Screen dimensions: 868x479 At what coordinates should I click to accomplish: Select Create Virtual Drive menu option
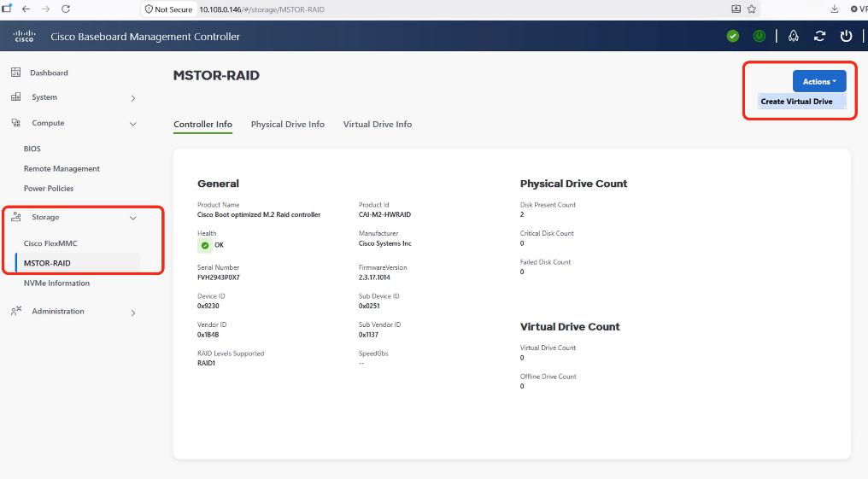coord(801,102)
